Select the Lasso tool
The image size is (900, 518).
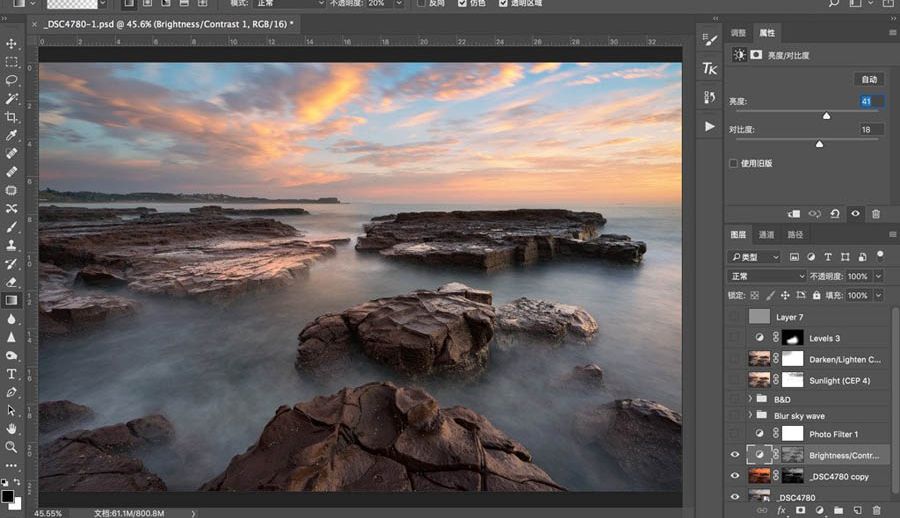pos(11,80)
